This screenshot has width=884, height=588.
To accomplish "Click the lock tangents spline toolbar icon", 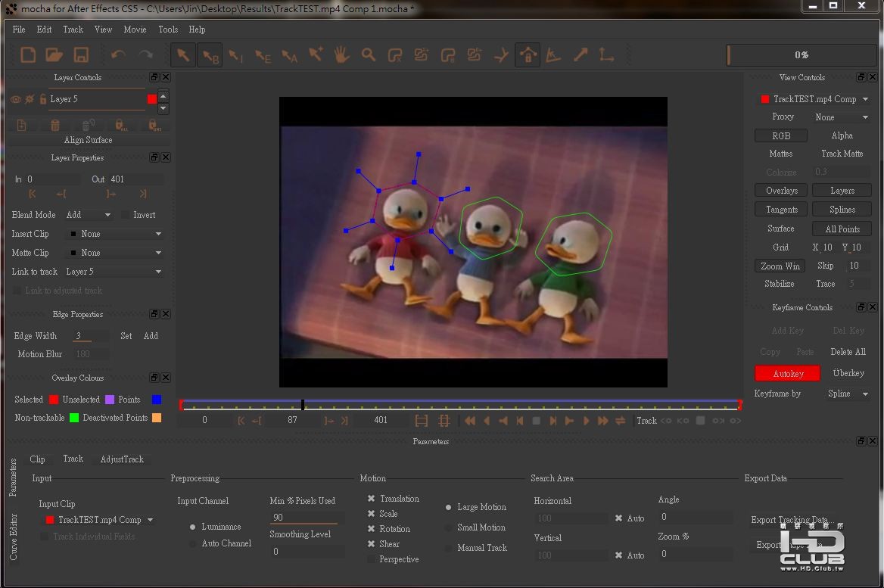I will pyautogui.click(x=528, y=55).
